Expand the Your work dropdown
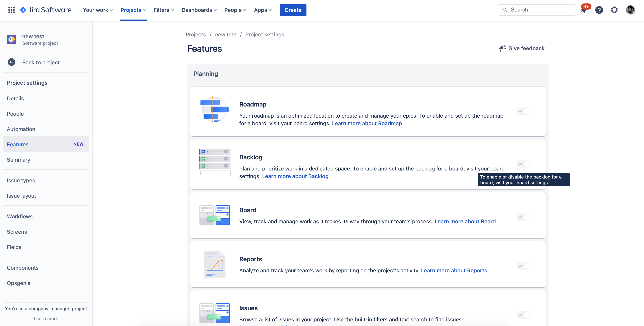Image resolution: width=644 pixels, height=326 pixels. point(98,10)
